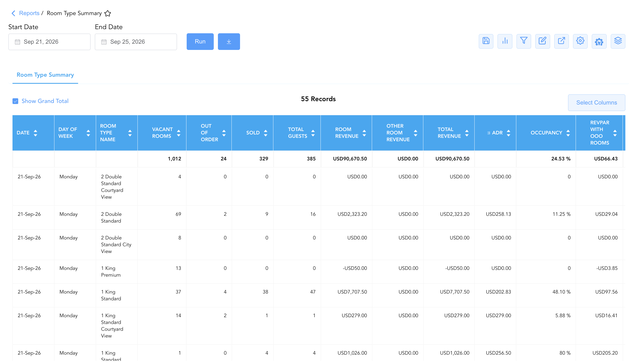
Task: Click the layers stack icon
Action: pyautogui.click(x=618, y=41)
